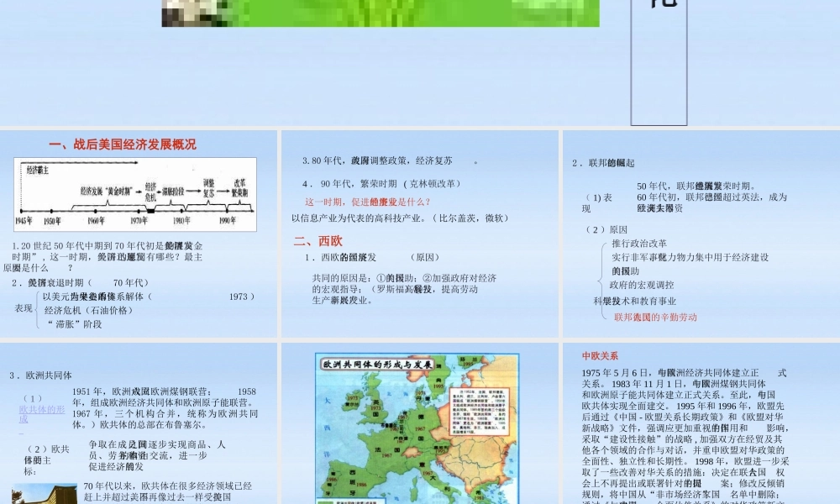
Task: Select the red question line 这一时期，促进…是什么？
Action: pos(368,202)
